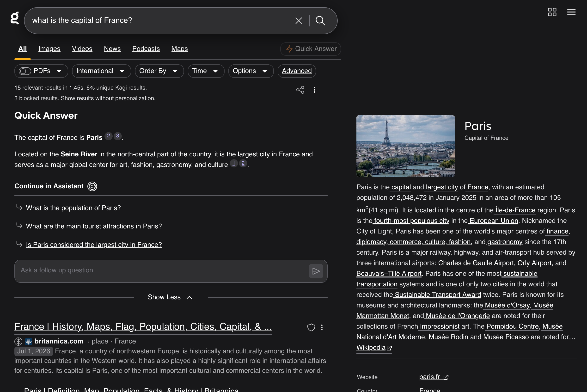Open the Impressionist link
The width and height of the screenshot is (587, 392).
(x=439, y=326)
